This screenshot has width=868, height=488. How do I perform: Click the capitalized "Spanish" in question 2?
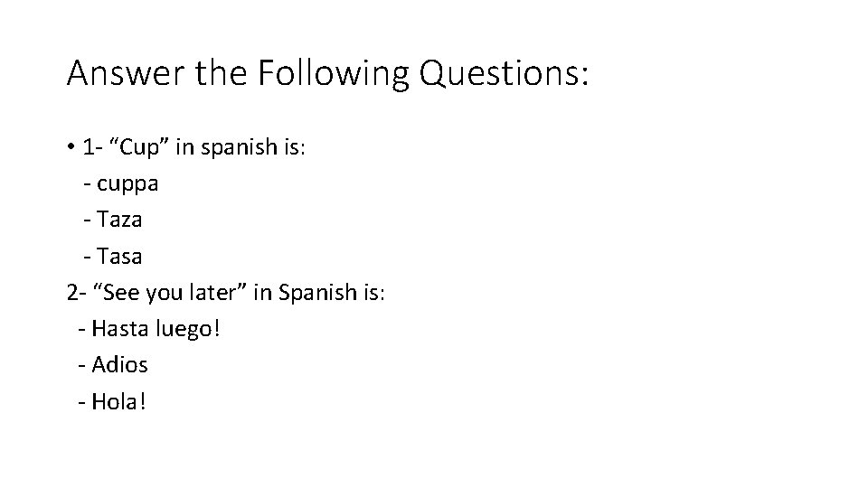point(317,293)
